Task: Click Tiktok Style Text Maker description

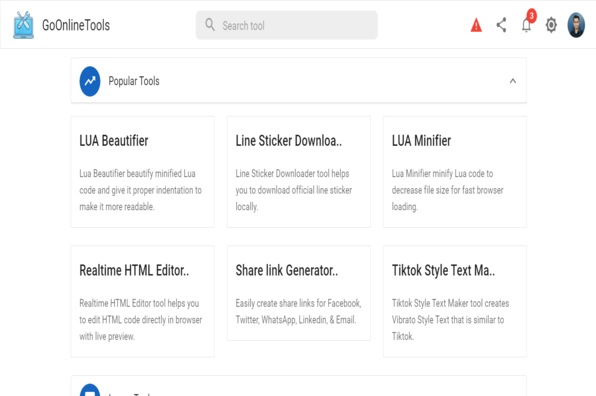Action: click(x=450, y=320)
